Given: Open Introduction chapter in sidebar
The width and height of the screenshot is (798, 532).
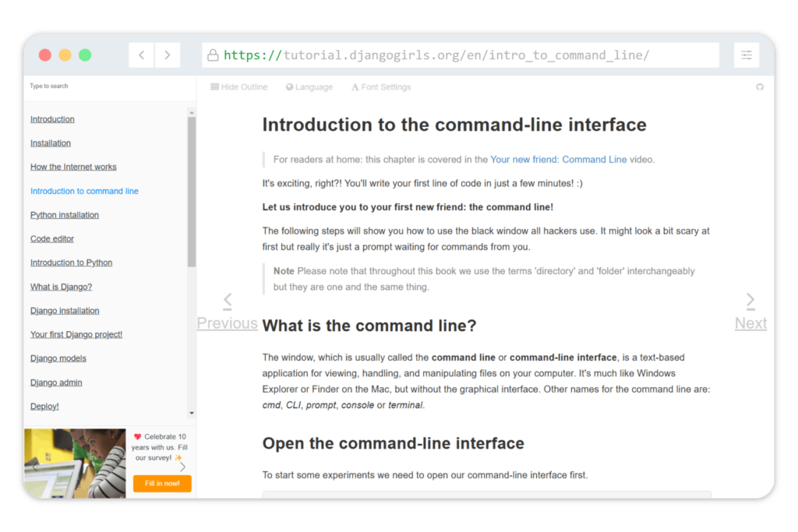Looking at the screenshot, I should [52, 119].
